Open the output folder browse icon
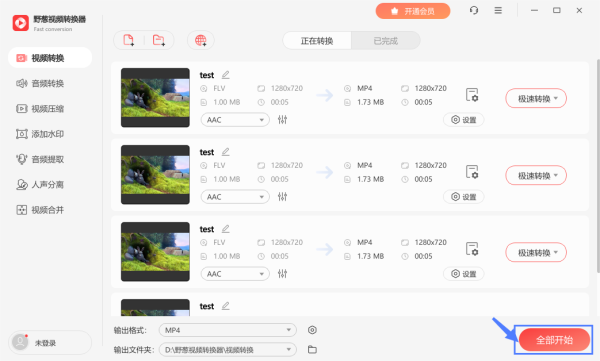The image size is (600, 361). coord(312,350)
